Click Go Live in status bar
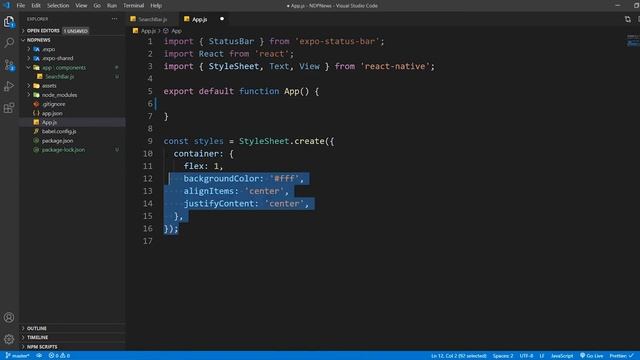640x360 pixels. point(591,356)
